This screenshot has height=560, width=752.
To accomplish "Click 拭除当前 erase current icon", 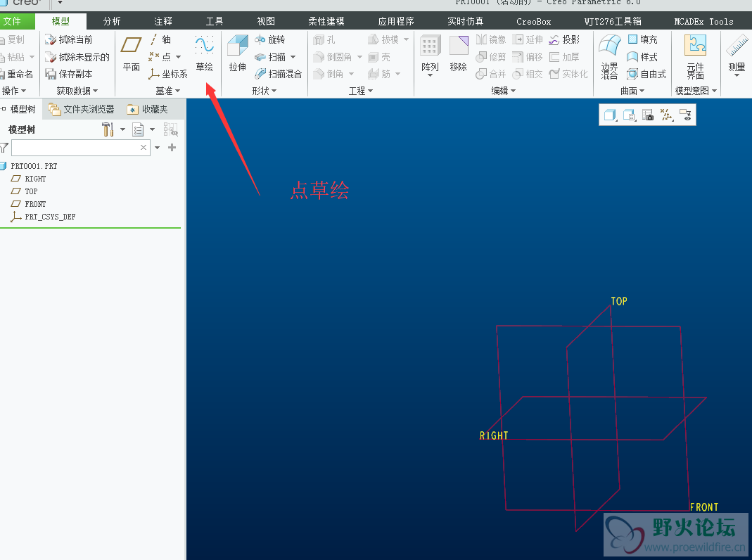I will click(x=51, y=39).
